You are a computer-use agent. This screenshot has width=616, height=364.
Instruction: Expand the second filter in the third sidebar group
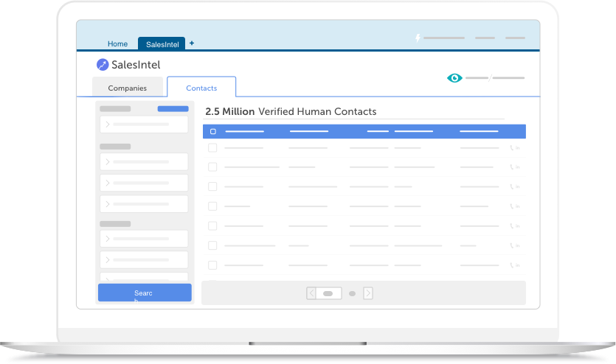pyautogui.click(x=144, y=259)
